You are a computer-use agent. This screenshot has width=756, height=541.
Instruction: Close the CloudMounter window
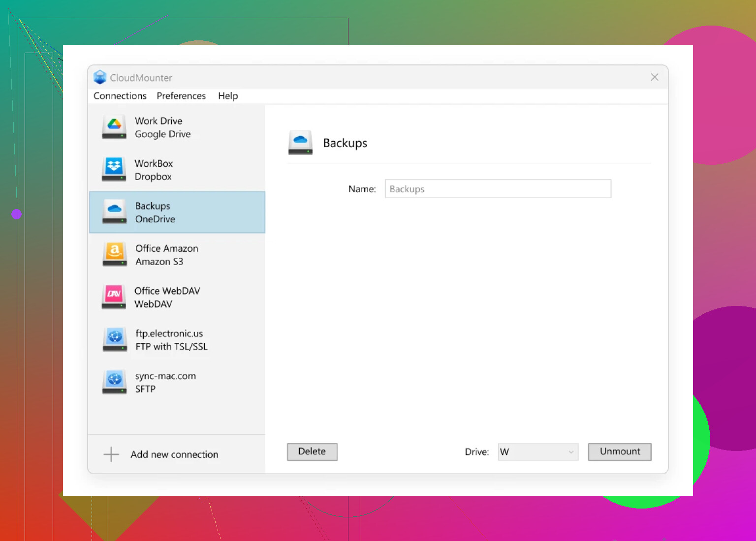[x=654, y=77]
